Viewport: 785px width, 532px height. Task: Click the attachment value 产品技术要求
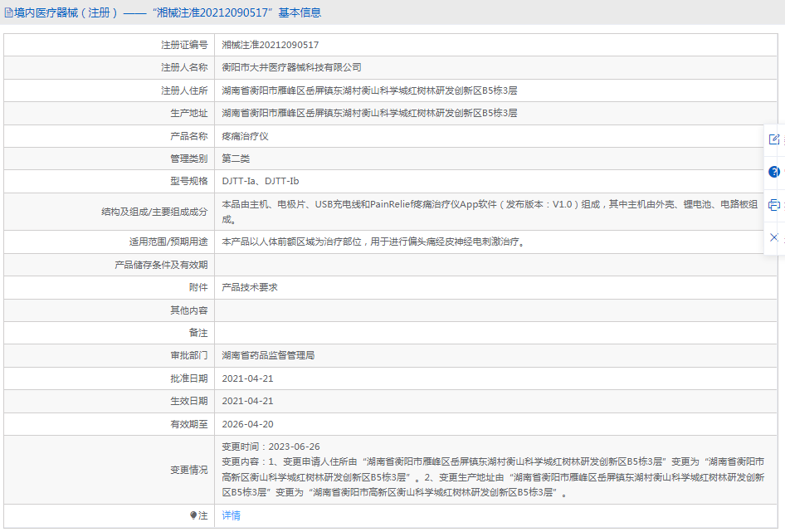(x=250, y=287)
